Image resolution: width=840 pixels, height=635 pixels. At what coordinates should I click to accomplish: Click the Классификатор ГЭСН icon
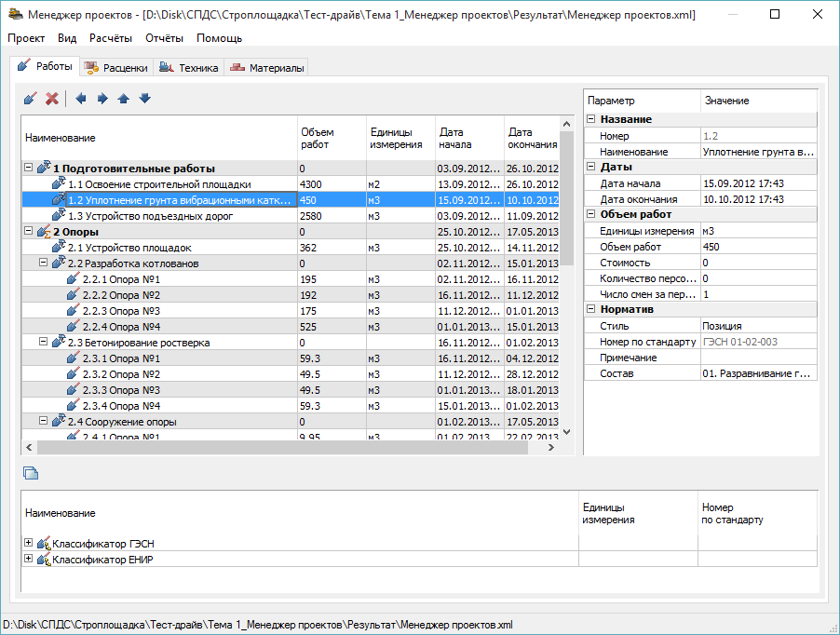tap(44, 543)
